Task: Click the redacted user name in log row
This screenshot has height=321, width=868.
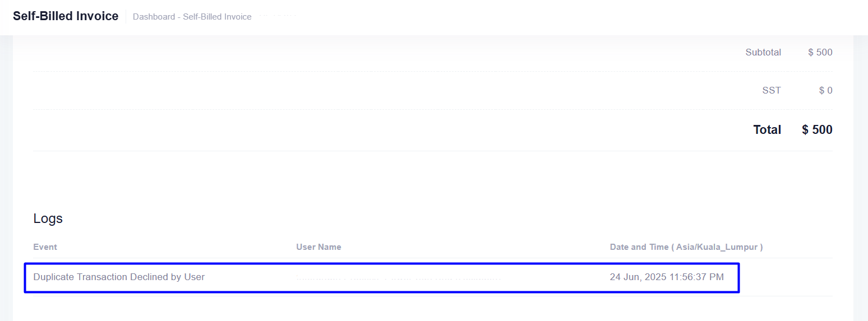Action: (x=398, y=277)
